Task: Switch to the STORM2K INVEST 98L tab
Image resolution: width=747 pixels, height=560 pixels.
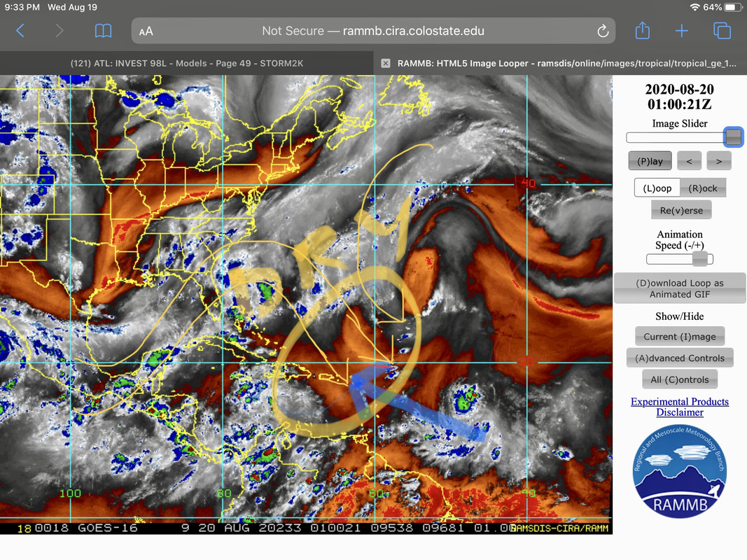Action: (187, 63)
